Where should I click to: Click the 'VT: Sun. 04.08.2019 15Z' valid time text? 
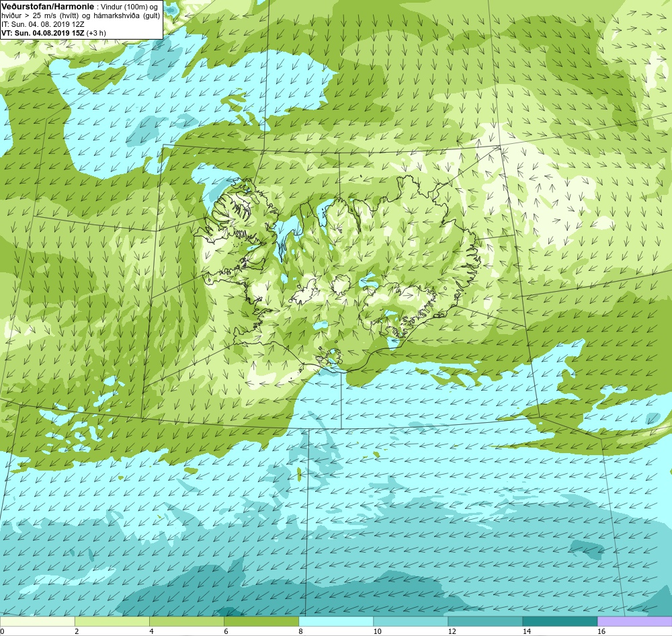(43, 33)
